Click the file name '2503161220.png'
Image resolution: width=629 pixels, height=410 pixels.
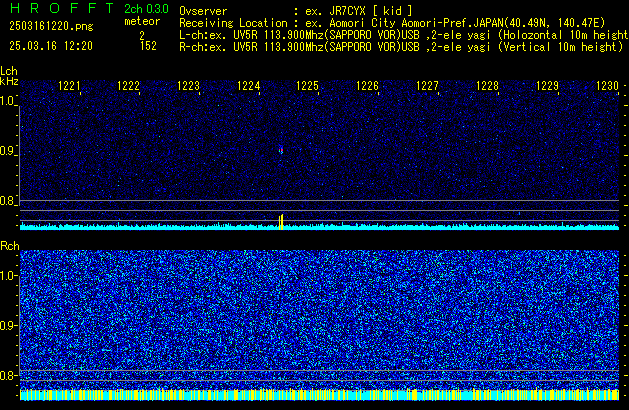click(x=51, y=26)
